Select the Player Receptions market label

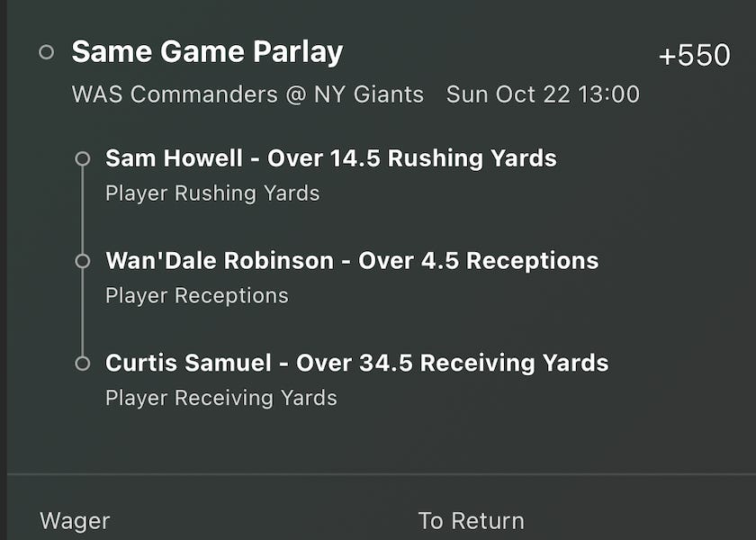click(195, 295)
